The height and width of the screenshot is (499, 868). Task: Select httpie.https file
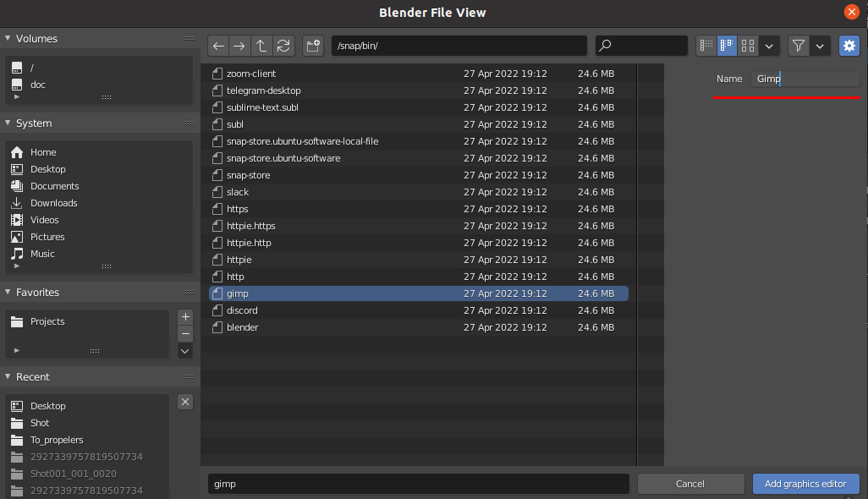(419, 226)
